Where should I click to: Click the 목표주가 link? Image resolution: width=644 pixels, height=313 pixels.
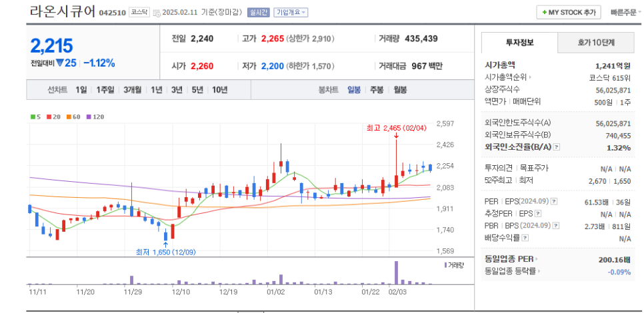534,168
